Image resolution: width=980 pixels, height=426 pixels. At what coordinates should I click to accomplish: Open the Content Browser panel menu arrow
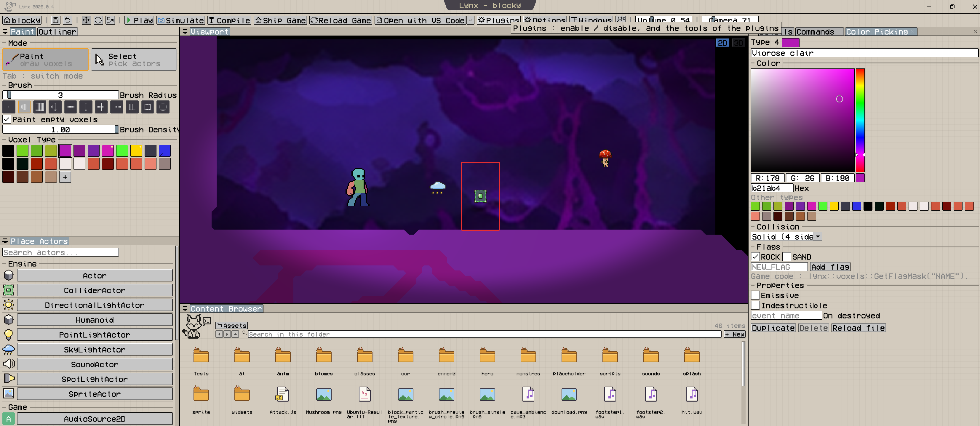[185, 308]
